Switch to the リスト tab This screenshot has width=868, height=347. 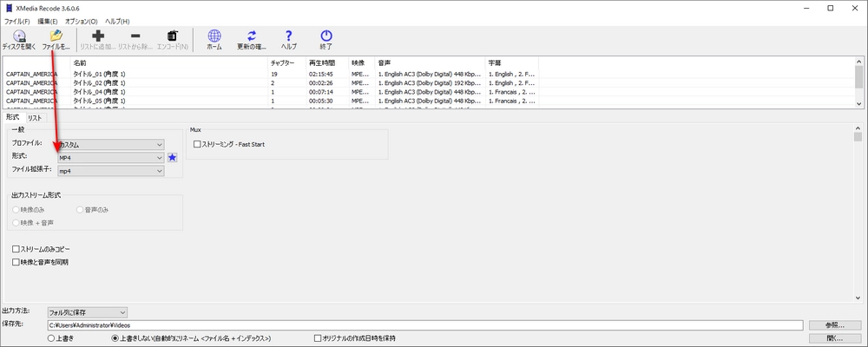[x=35, y=117]
